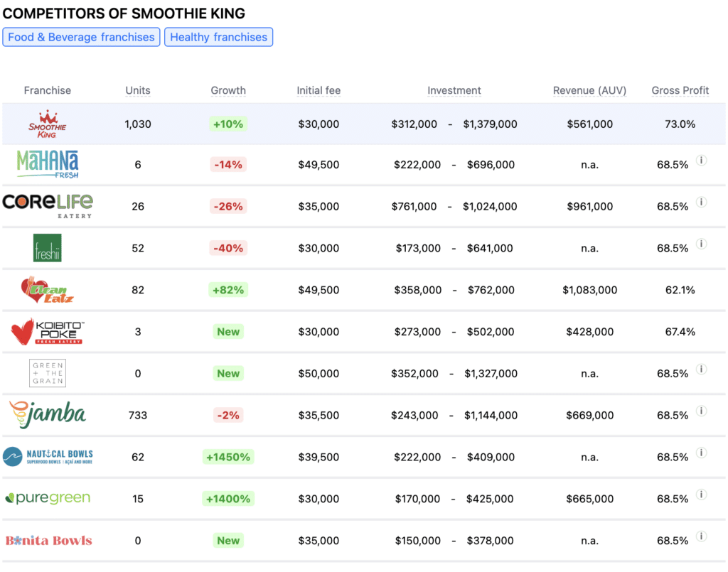This screenshot has height=572, width=728.
Task: Click the $150,000 investment value
Action: coord(418,541)
